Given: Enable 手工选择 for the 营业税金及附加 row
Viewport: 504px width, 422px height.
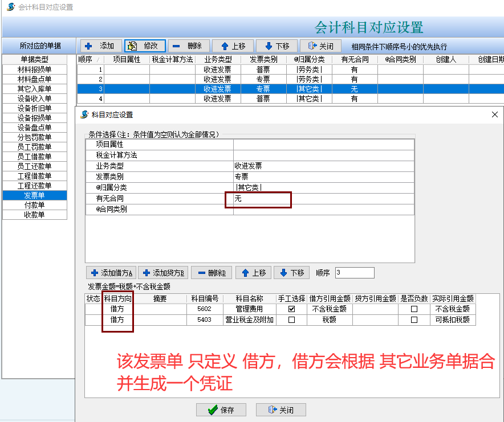Looking at the screenshot, I should point(292,319).
